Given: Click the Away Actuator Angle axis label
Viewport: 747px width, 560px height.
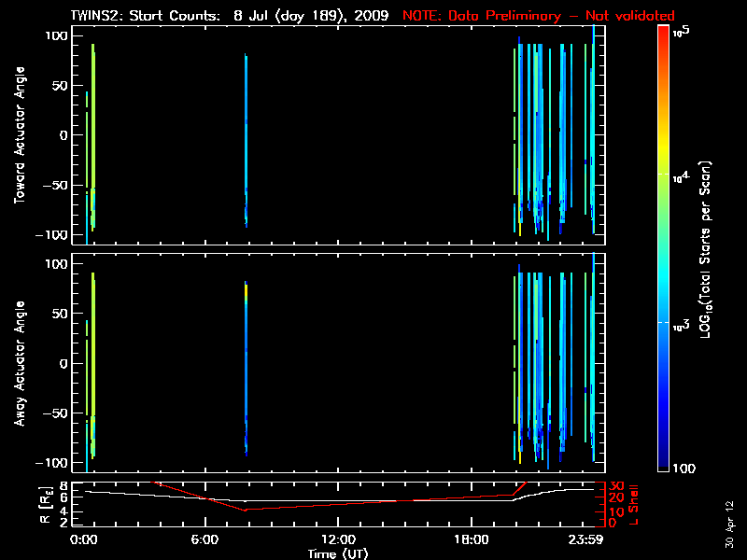Looking at the screenshot, I should (x=19, y=364).
